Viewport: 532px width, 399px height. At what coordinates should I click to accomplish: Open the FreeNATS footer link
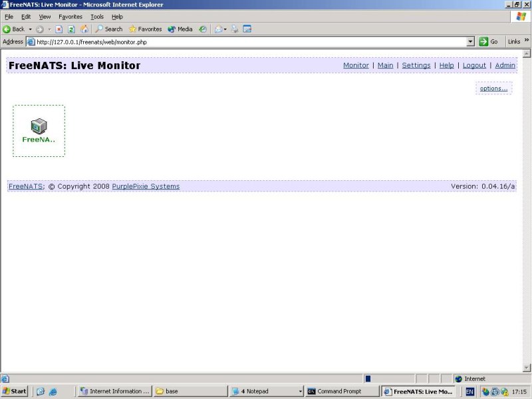pyautogui.click(x=26, y=186)
